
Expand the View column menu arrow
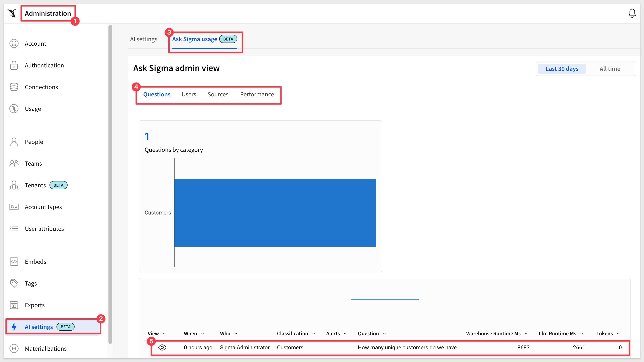[x=165, y=334]
